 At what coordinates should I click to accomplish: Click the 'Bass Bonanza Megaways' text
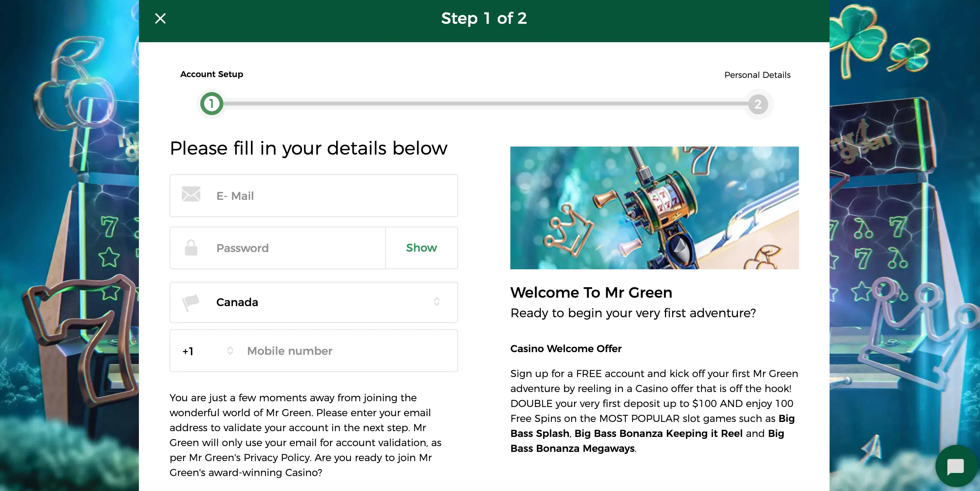[572, 448]
